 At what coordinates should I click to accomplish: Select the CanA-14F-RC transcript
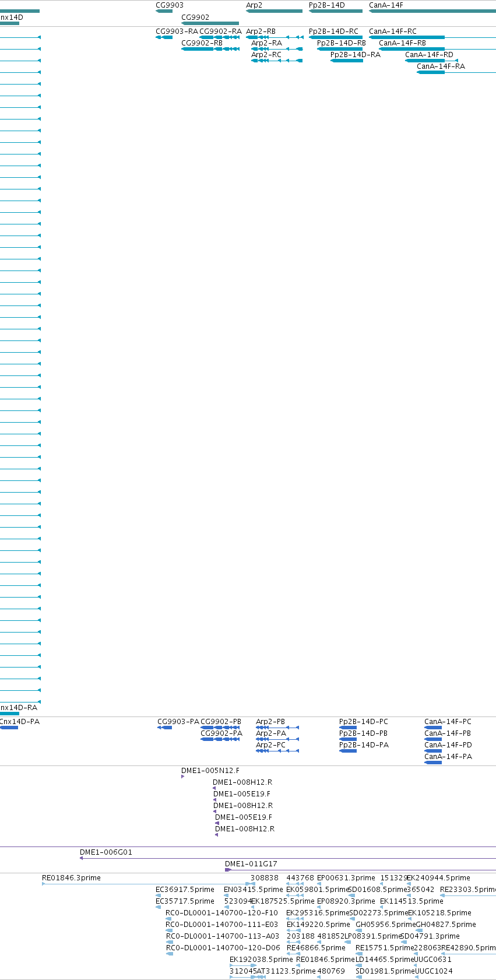432,37
